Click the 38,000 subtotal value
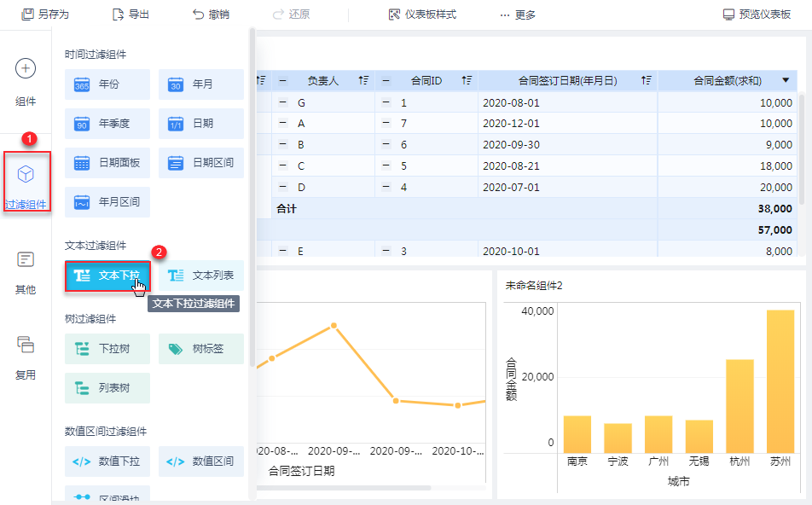 tap(774, 209)
